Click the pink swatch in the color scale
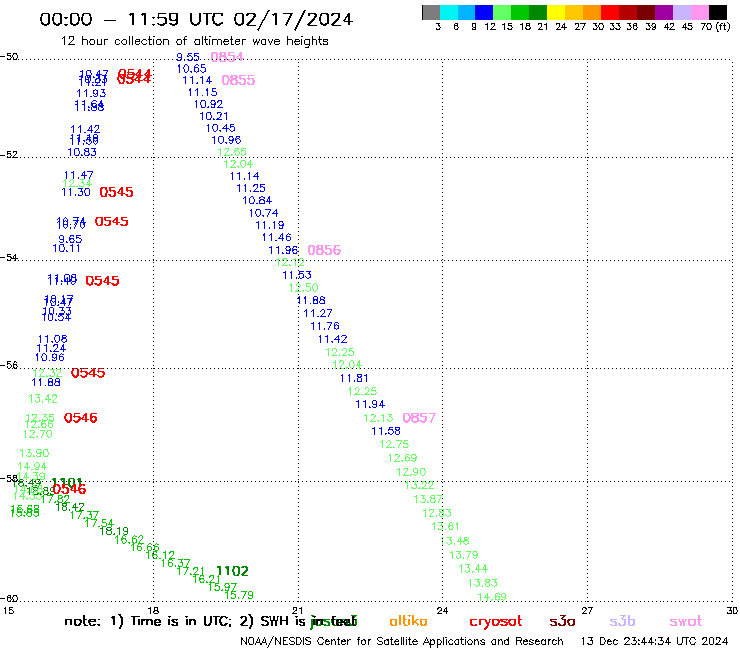The image size is (740, 650). pyautogui.click(x=699, y=12)
